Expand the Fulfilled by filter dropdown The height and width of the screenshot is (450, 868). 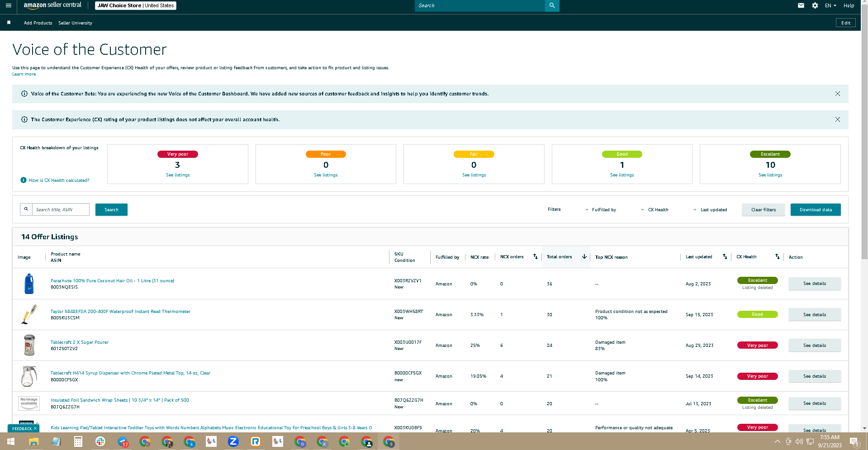pos(601,209)
